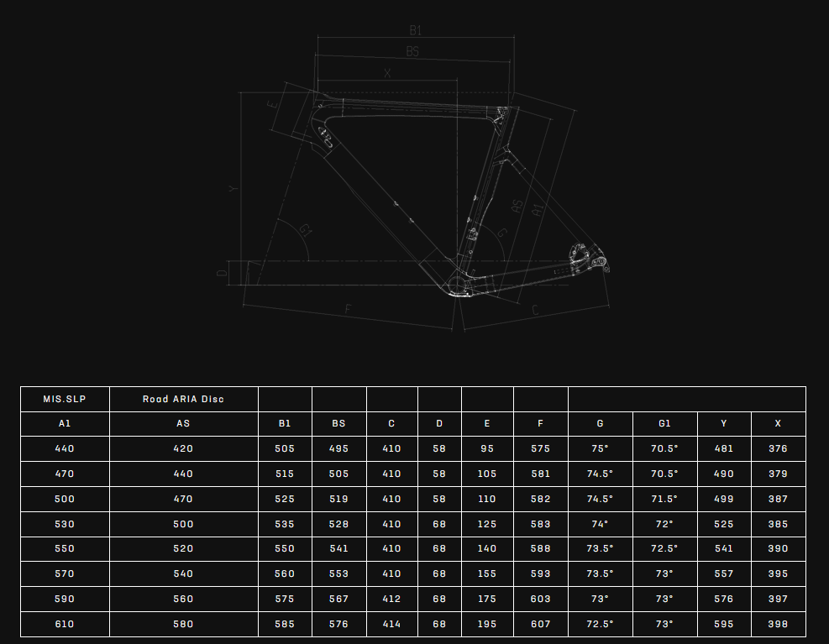
Task: Select the G angle 72.5° cell
Action: pyautogui.click(x=600, y=624)
